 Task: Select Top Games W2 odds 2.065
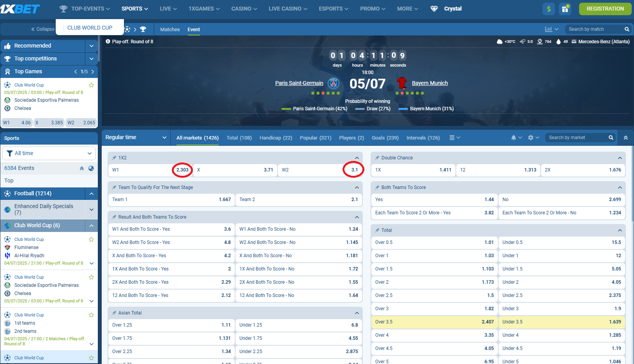point(81,122)
